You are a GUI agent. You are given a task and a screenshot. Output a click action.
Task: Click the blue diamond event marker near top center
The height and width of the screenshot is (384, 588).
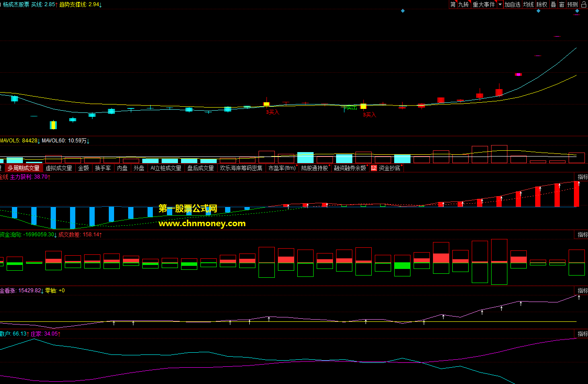point(403,11)
